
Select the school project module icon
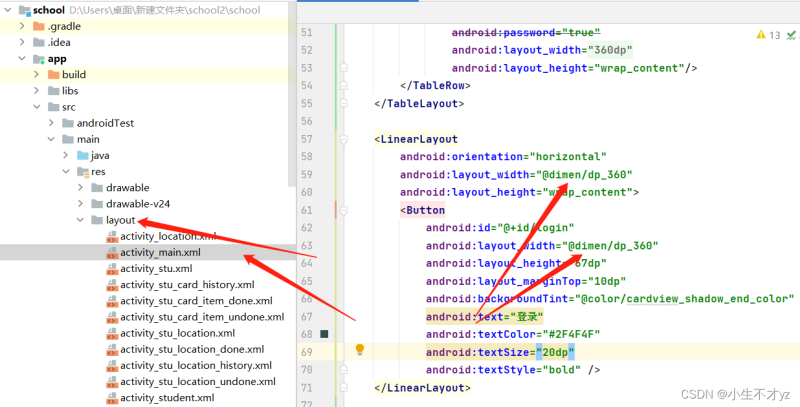tap(24, 10)
